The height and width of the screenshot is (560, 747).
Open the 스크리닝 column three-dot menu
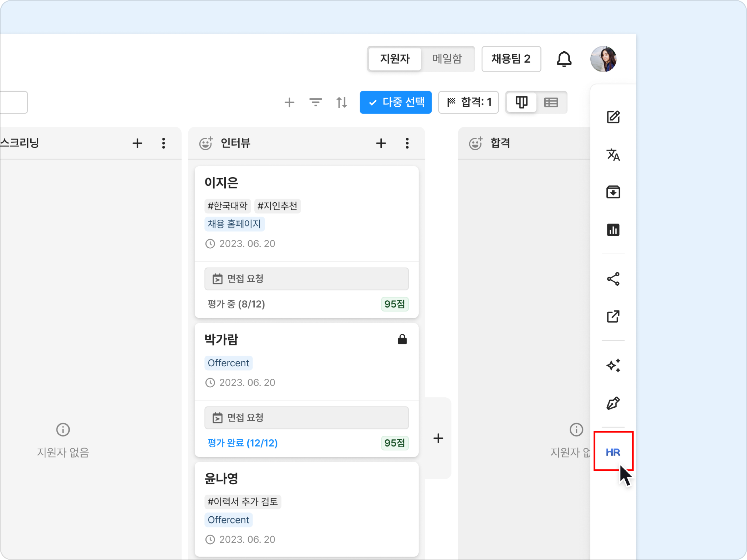[163, 143]
